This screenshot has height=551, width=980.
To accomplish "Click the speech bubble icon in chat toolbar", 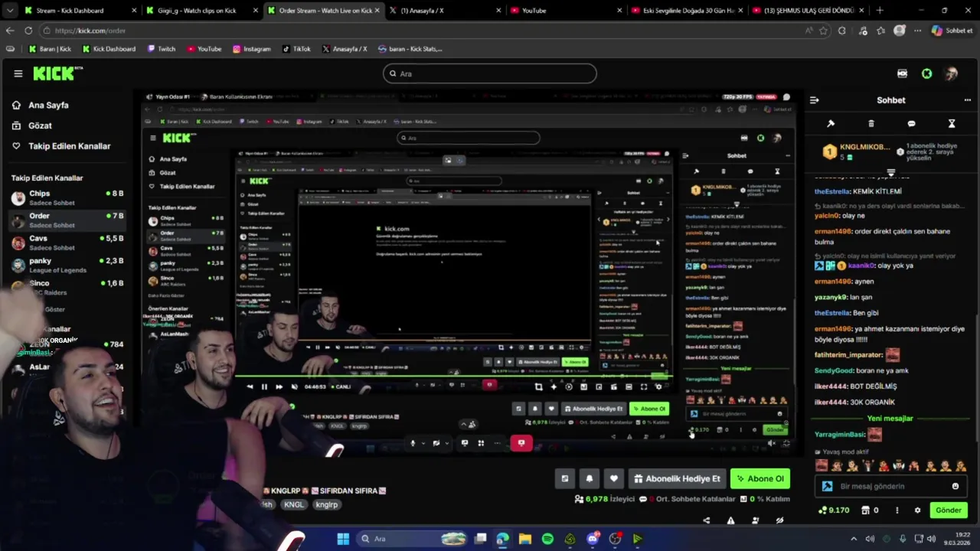I will point(911,123).
